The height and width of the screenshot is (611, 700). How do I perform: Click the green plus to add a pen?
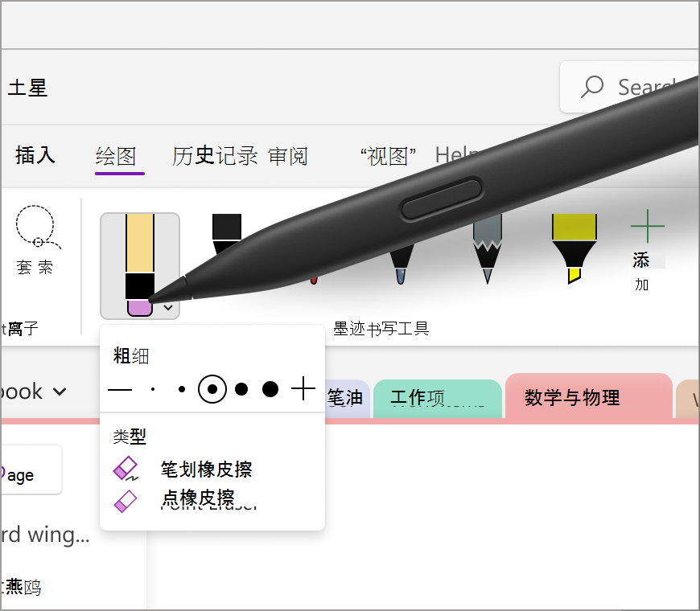click(x=648, y=226)
